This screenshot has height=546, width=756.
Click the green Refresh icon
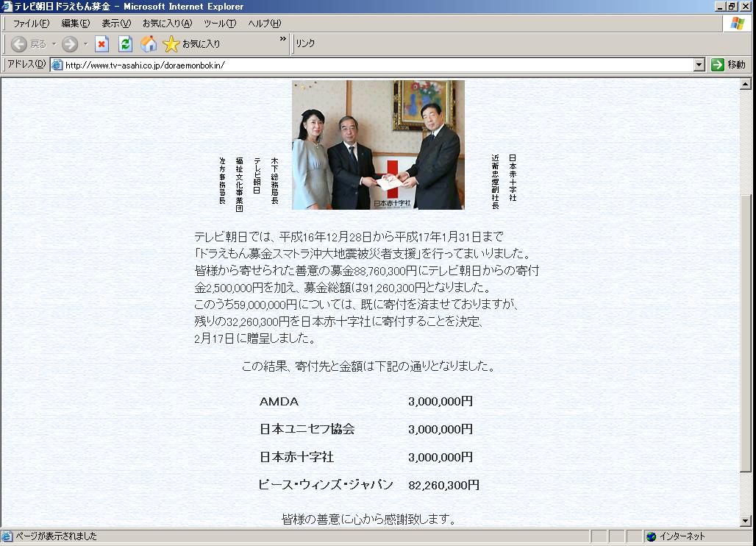tap(125, 44)
